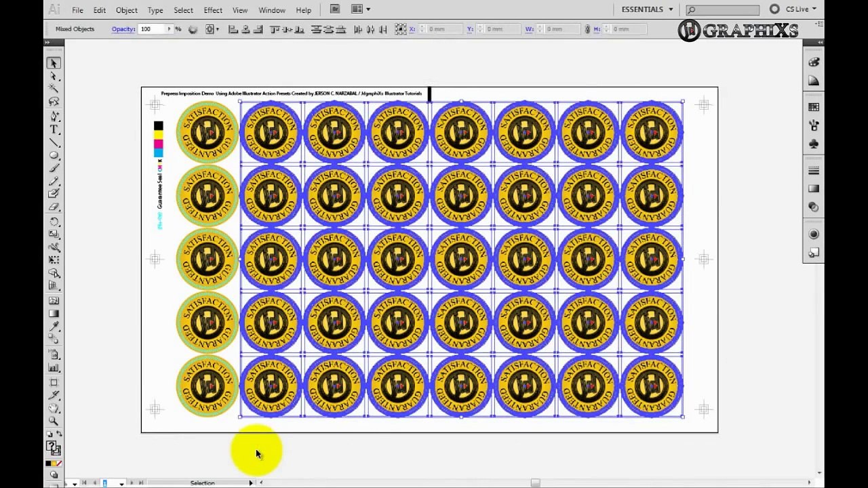Pick the Paintbrush tool
The height and width of the screenshot is (488, 868).
pos(54,168)
